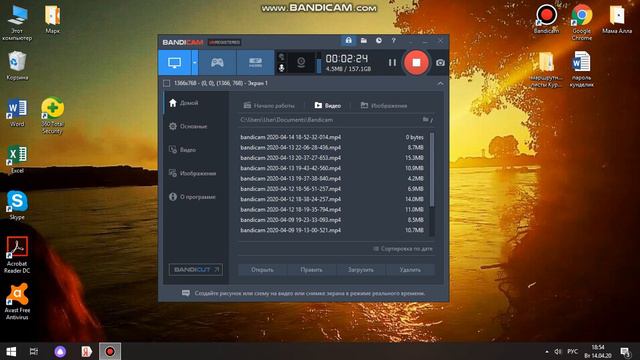Click the Править button
640x360 pixels.
pos(311,270)
